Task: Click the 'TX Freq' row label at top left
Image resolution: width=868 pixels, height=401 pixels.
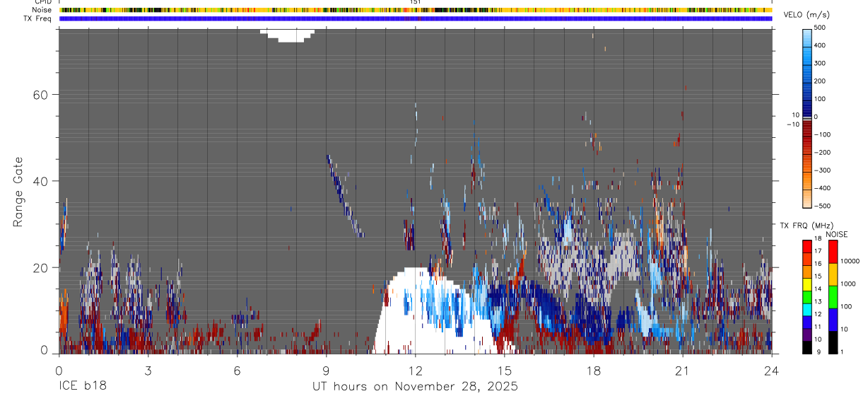Action: (x=38, y=18)
